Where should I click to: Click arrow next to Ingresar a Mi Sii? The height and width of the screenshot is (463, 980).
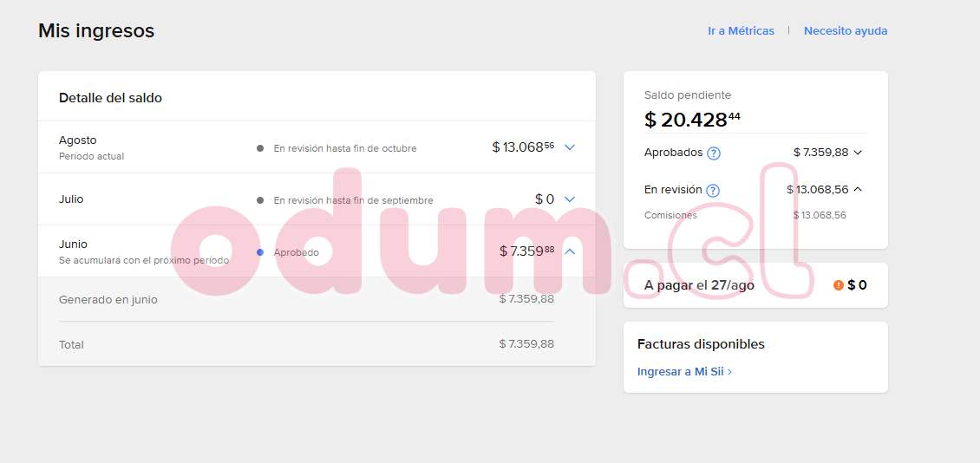[730, 372]
